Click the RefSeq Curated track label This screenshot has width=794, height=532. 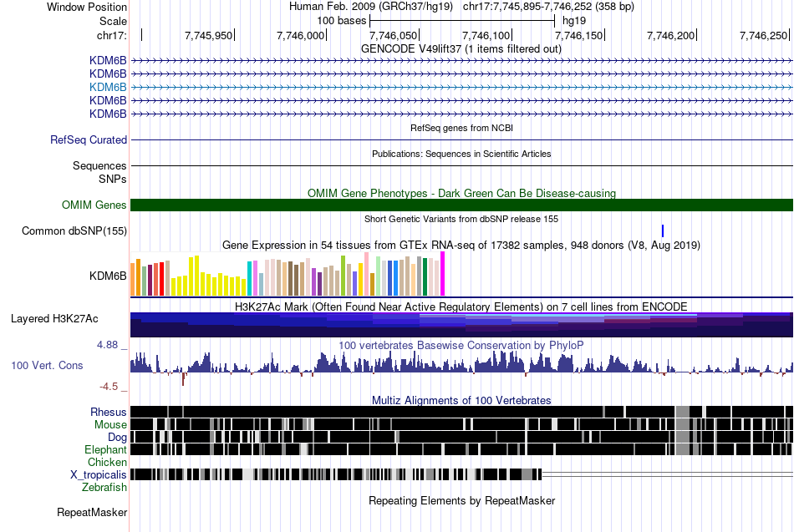click(89, 139)
